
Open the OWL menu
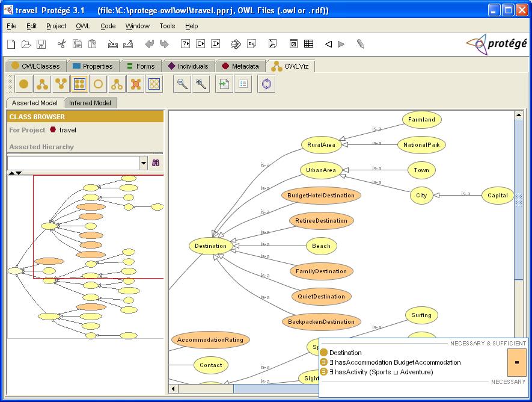[83, 26]
